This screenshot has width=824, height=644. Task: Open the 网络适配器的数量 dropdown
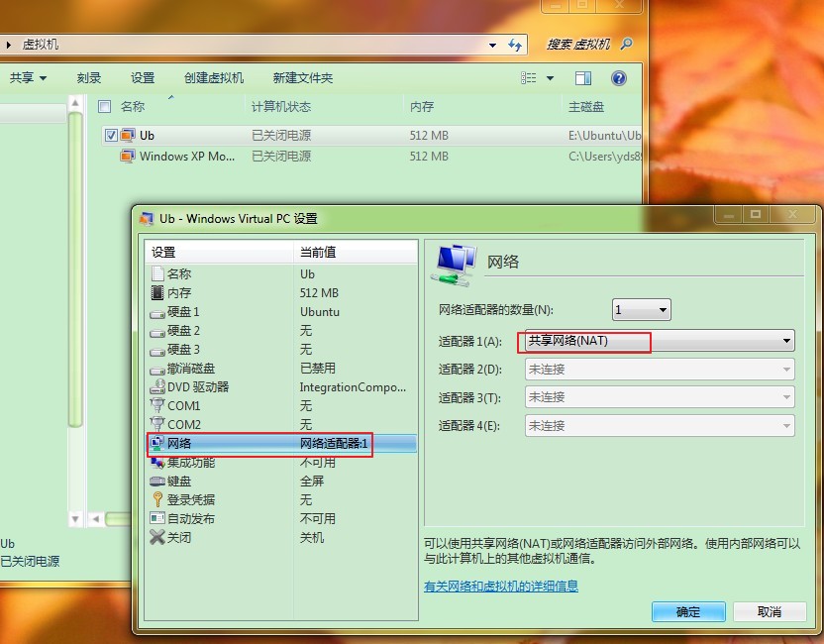point(641,310)
